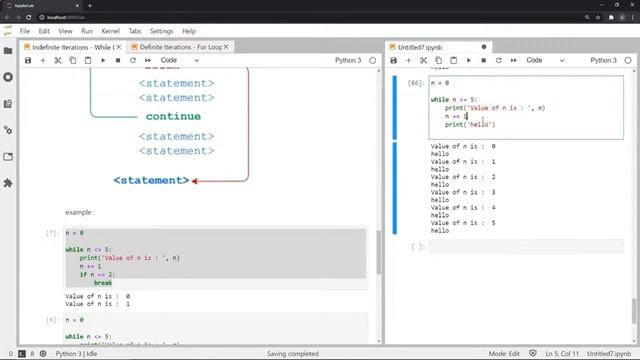Viewport: 640px width, 360px height.
Task: Reload the page in the browser
Action: pos(29,18)
